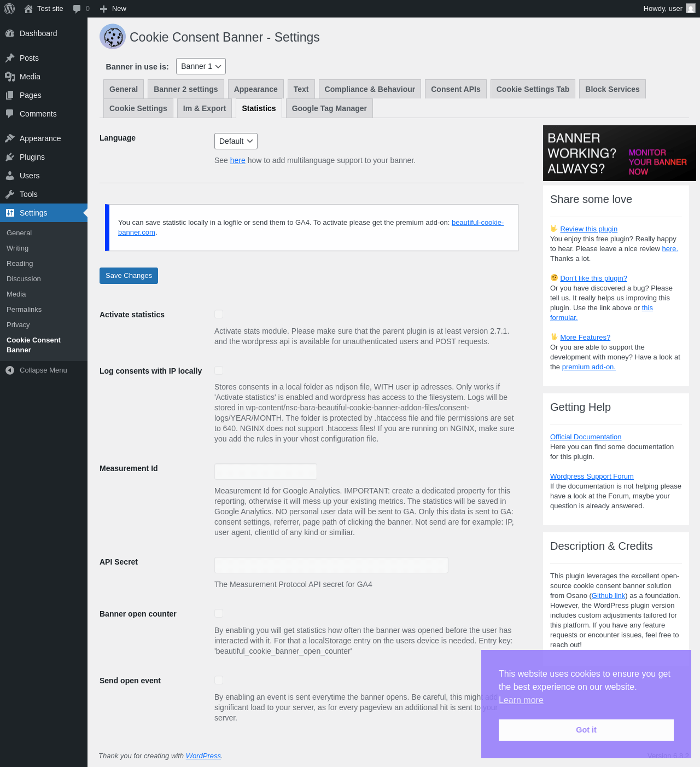The height and width of the screenshot is (767, 700).
Task: Open the Test site home icon
Action: pyautogui.click(x=28, y=9)
